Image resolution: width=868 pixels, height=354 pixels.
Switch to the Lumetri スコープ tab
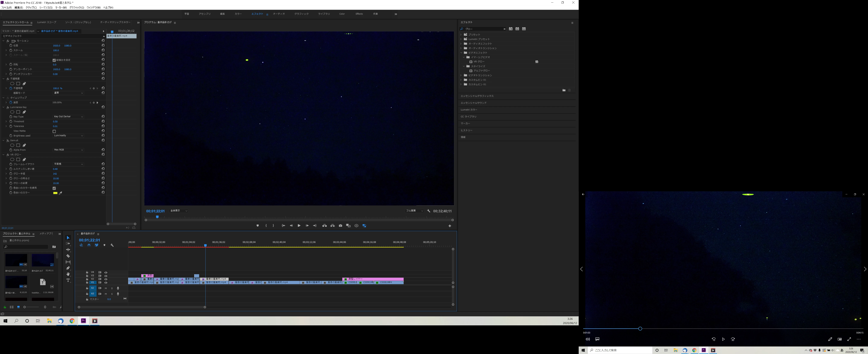pyautogui.click(x=47, y=22)
